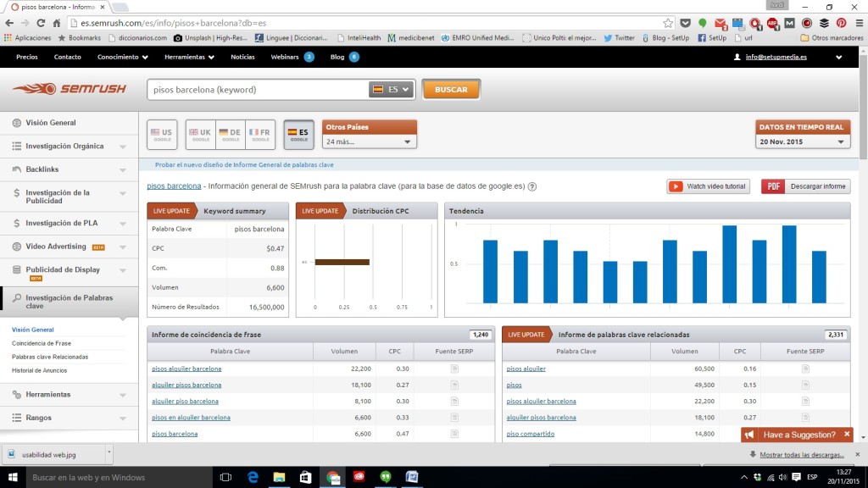Viewport: 868px width, 488px height.
Task: Open Otros Países 24 más dropdown
Action: tap(370, 142)
